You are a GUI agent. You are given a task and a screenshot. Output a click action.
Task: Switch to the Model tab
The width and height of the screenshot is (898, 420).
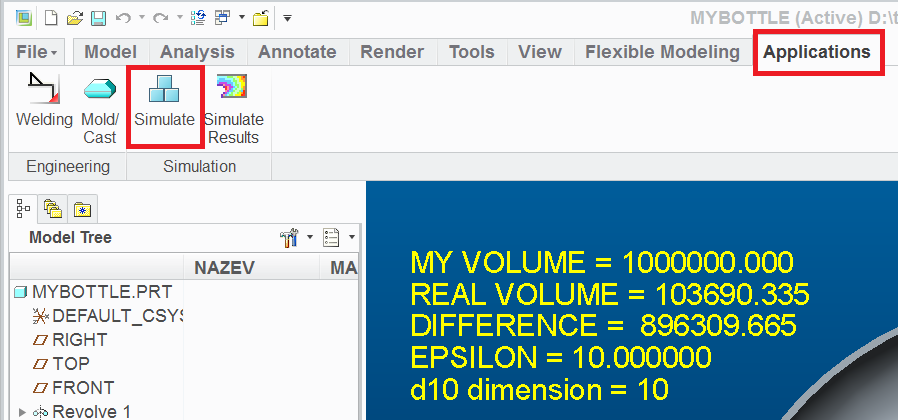[111, 52]
